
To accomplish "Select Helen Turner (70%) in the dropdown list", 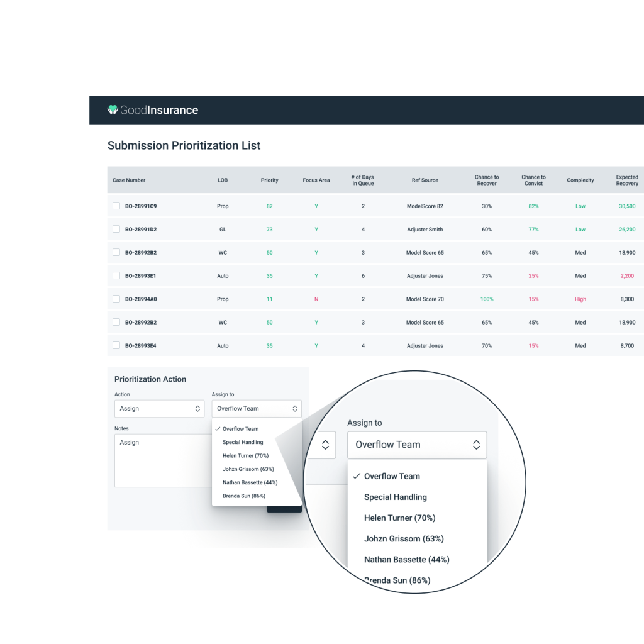I will (245, 456).
